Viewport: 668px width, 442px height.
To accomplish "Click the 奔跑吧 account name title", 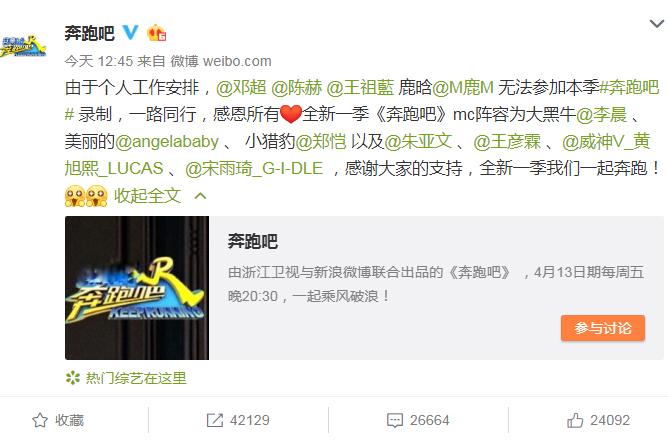I will pos(89,33).
